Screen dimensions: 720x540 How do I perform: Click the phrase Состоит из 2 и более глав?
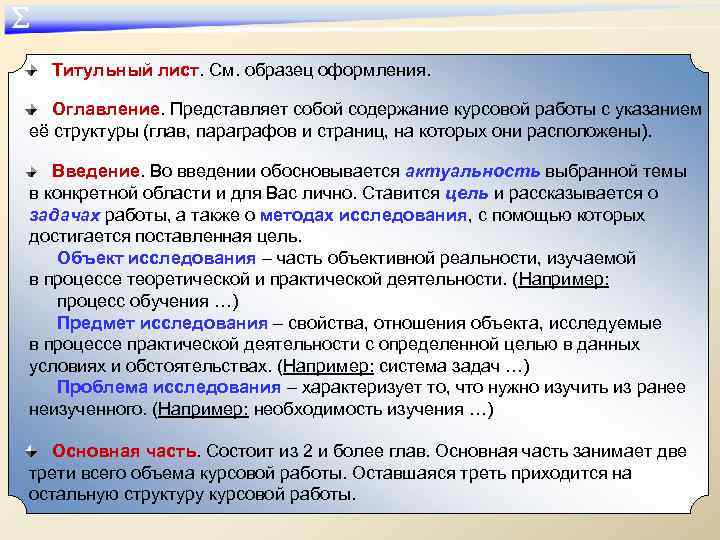(318, 451)
